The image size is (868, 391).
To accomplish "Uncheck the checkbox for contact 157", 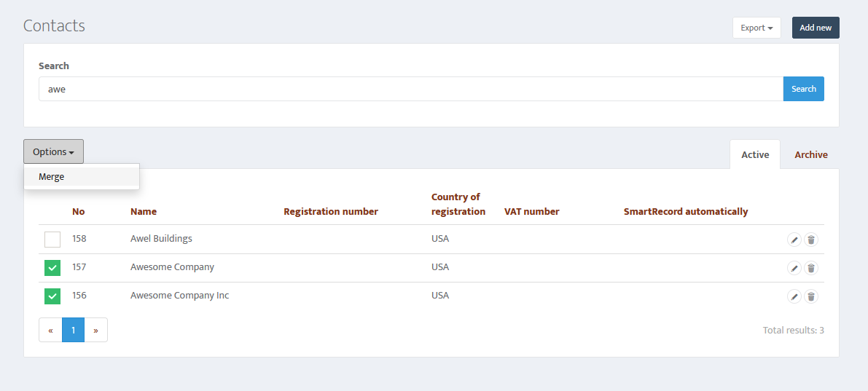I will tap(52, 268).
